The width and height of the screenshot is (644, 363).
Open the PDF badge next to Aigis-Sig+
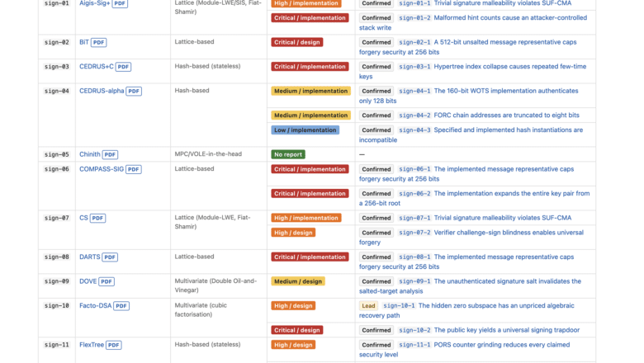120,3
